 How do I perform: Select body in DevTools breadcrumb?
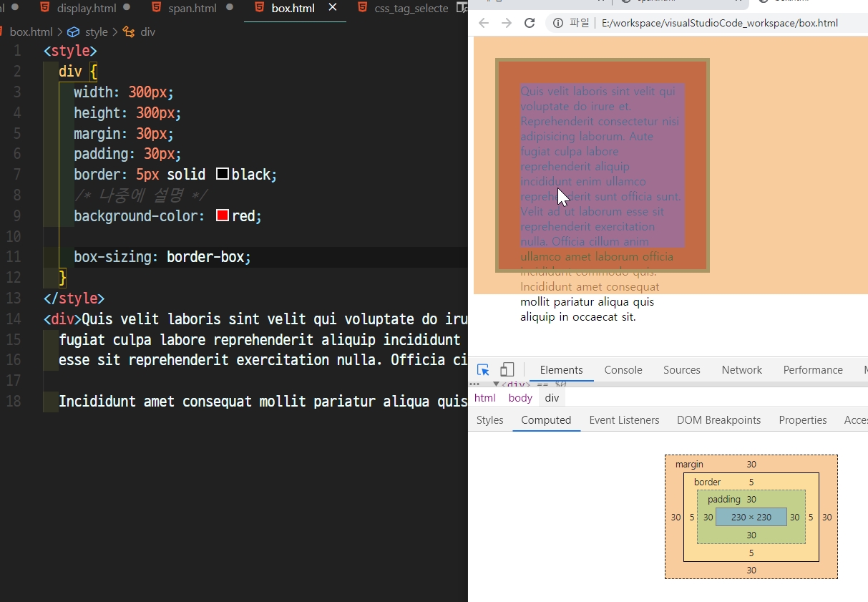pos(520,398)
